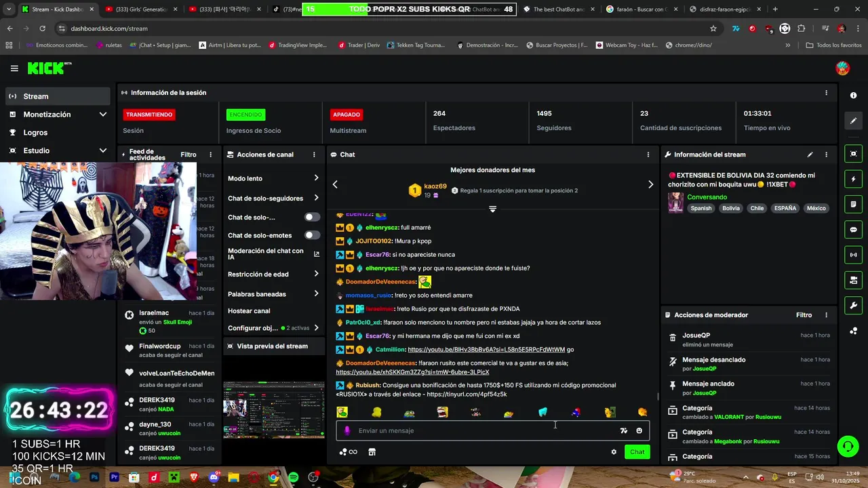Click the info icon in right sidebar
This screenshot has width=868, height=488.
(x=854, y=96)
